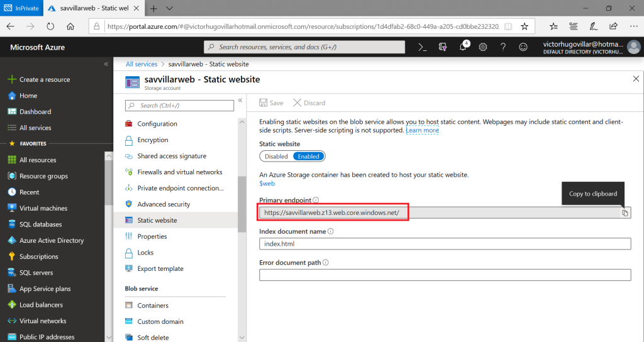Viewport: 644px width, 342px height.
Task: Open a new browser tab
Action: [153, 8]
